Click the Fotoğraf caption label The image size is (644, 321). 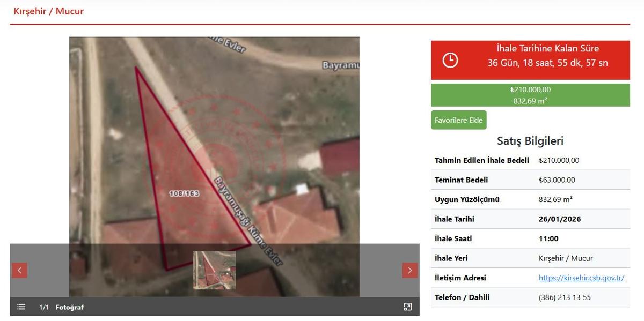point(70,307)
